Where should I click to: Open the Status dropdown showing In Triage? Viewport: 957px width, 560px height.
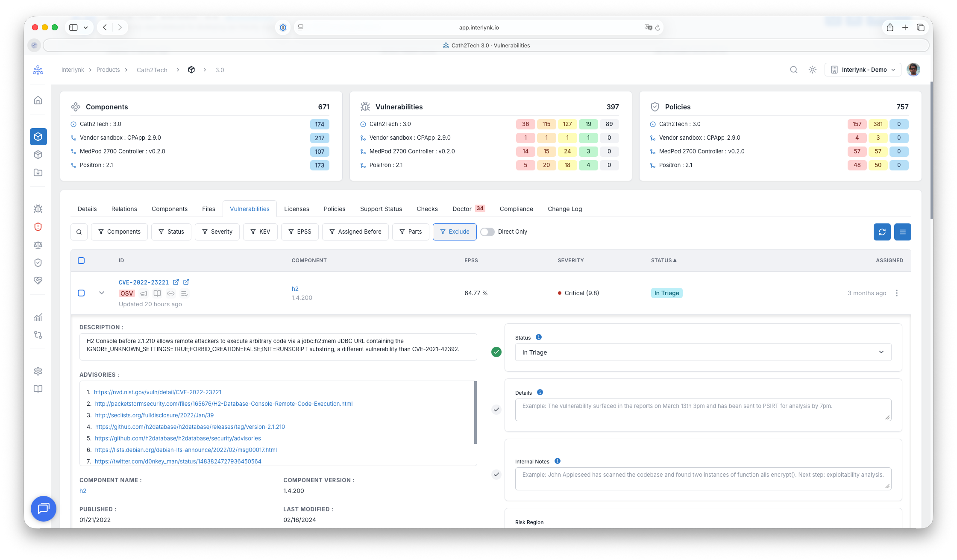coord(703,352)
